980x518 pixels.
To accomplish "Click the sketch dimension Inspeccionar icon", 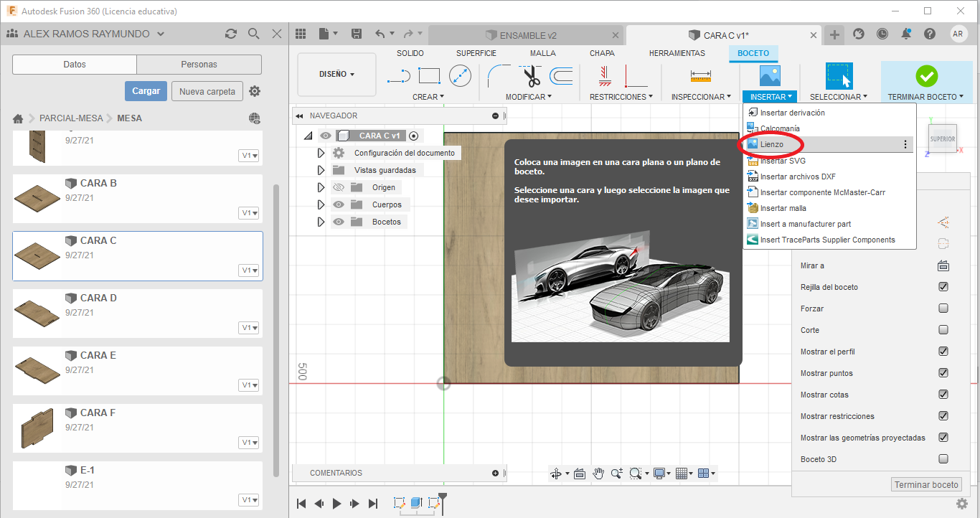I will click(700, 76).
